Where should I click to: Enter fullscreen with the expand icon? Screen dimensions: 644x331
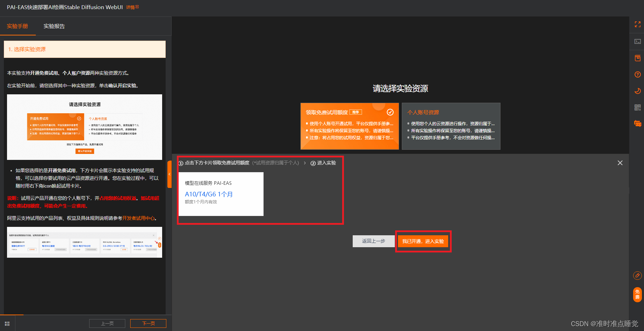click(638, 24)
